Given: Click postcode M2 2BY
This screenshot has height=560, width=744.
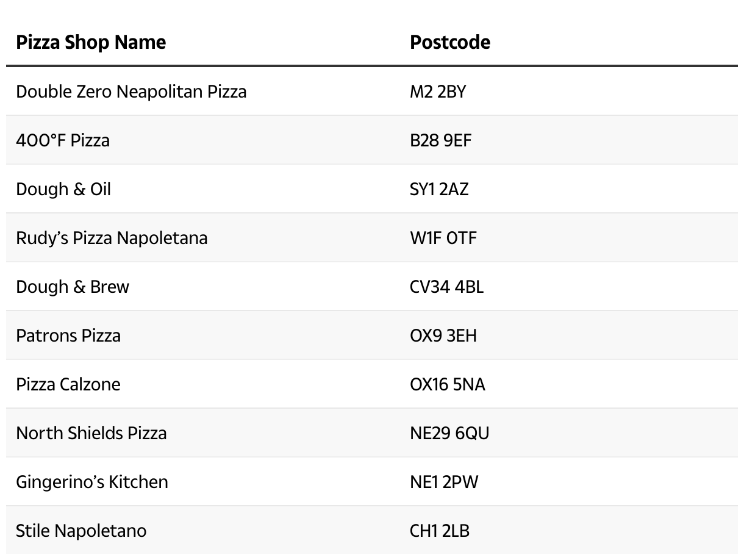Looking at the screenshot, I should pyautogui.click(x=437, y=92).
